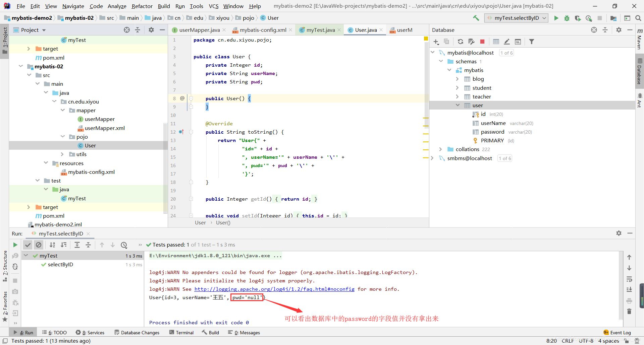
Task: Click Edit Source pencil icon in Database toolbar
Action: [507, 42]
